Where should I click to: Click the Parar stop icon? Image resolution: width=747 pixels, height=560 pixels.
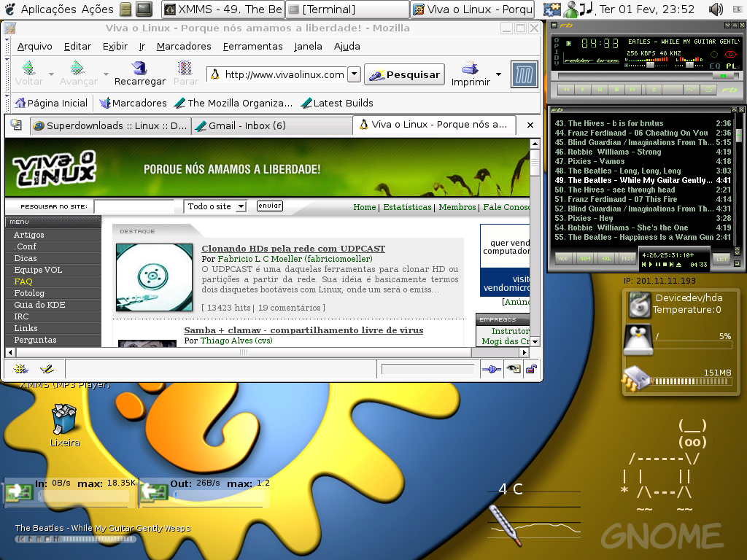pyautogui.click(x=185, y=68)
